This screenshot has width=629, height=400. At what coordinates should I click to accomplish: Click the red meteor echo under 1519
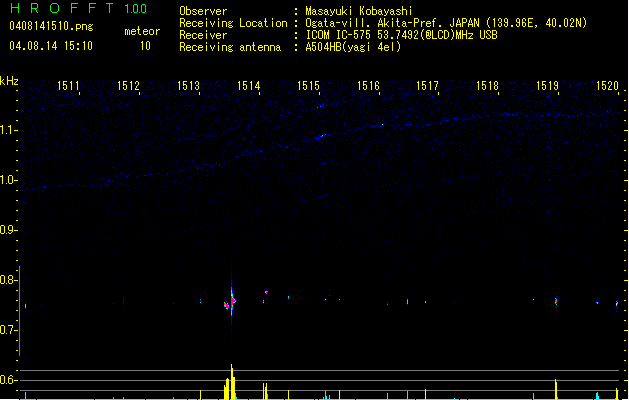[556, 301]
